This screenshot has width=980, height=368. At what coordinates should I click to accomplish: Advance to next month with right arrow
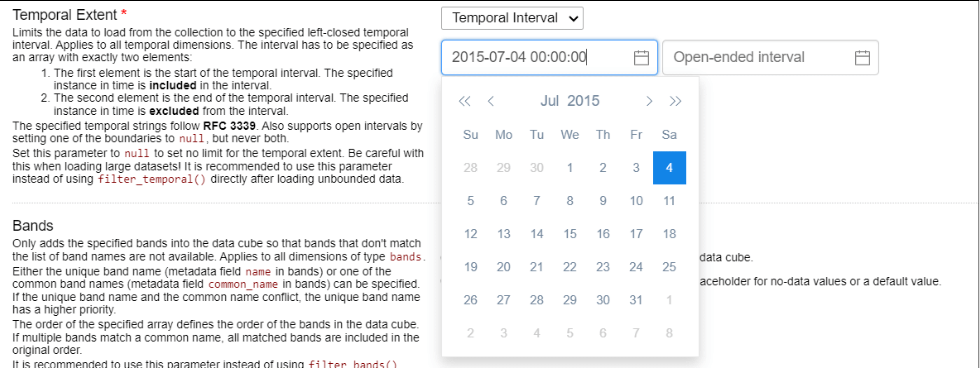(x=649, y=101)
